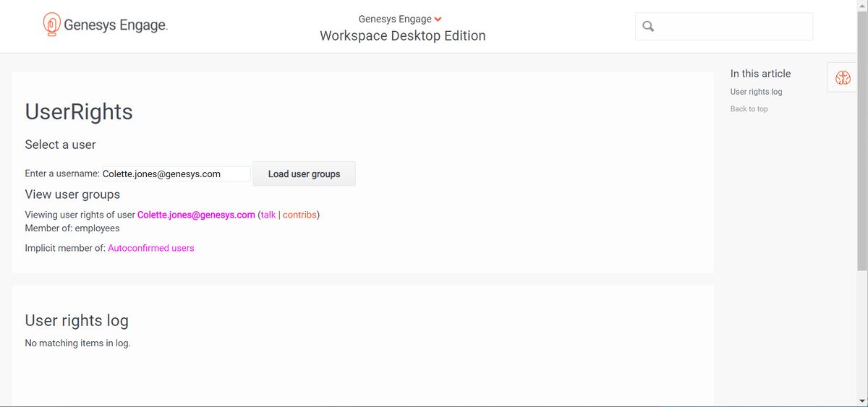Screen dimensions: 868x407
Task: Open the pink Colette.jones@genesys.com user link
Action: point(196,215)
